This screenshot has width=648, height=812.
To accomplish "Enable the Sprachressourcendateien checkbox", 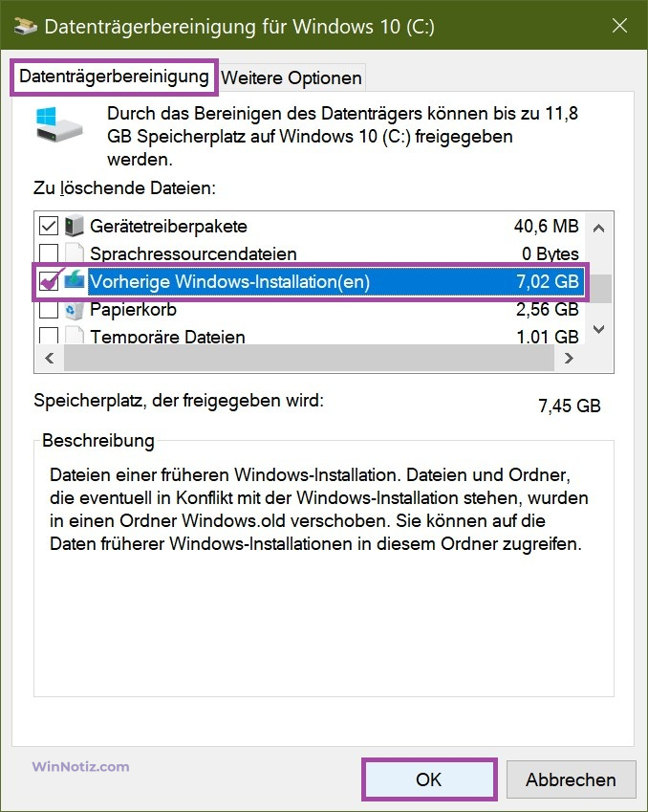I will pyautogui.click(x=48, y=254).
